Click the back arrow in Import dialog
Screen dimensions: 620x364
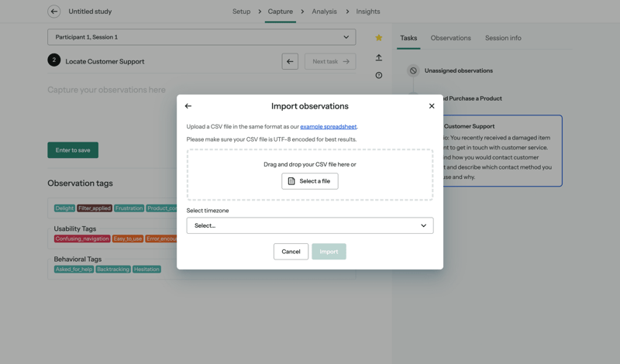coord(188,106)
